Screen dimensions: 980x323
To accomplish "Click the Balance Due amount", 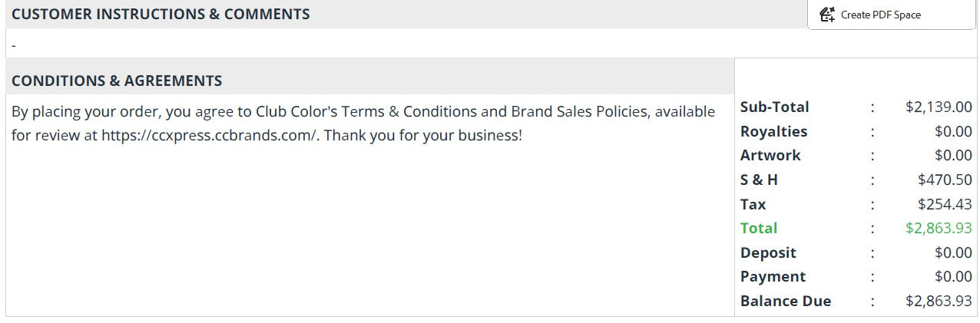I will point(939,301).
